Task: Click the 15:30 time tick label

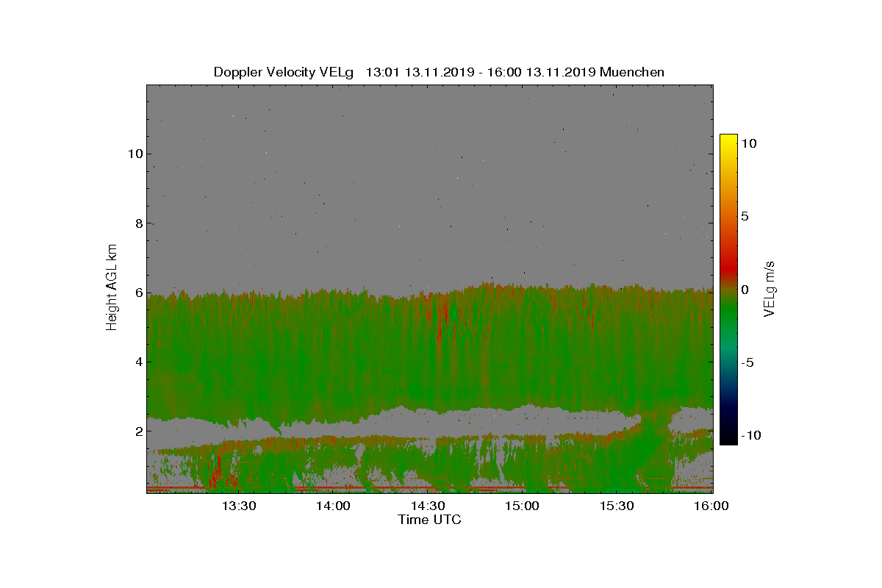Action: (x=617, y=506)
